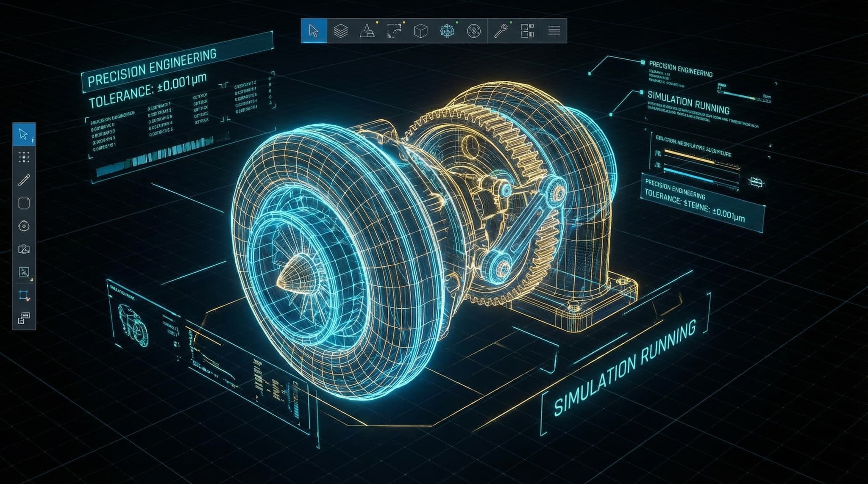Click the dashed selection frame icon in top toolbar

pyautogui.click(x=394, y=31)
